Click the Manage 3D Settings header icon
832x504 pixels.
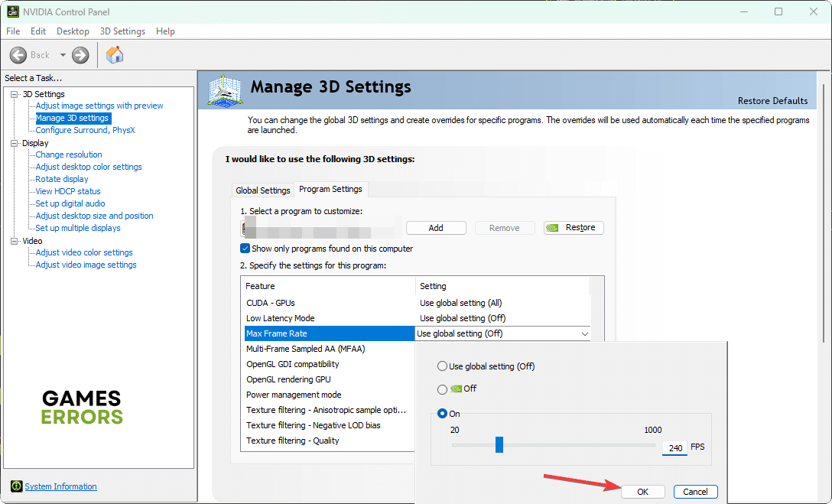point(224,90)
